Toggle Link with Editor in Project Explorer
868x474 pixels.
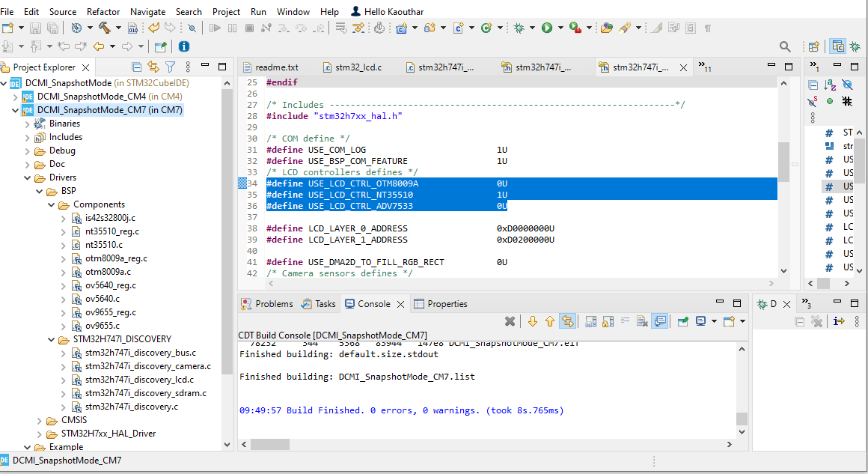point(153,67)
